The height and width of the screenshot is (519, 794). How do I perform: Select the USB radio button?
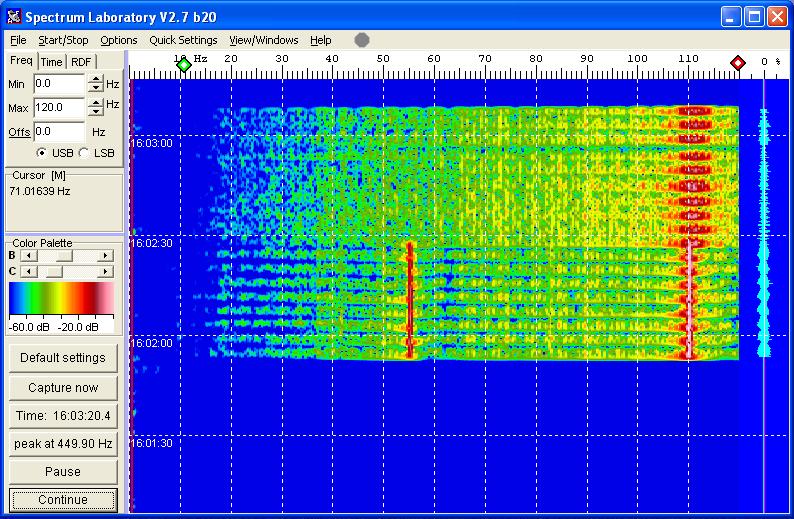[x=42, y=153]
